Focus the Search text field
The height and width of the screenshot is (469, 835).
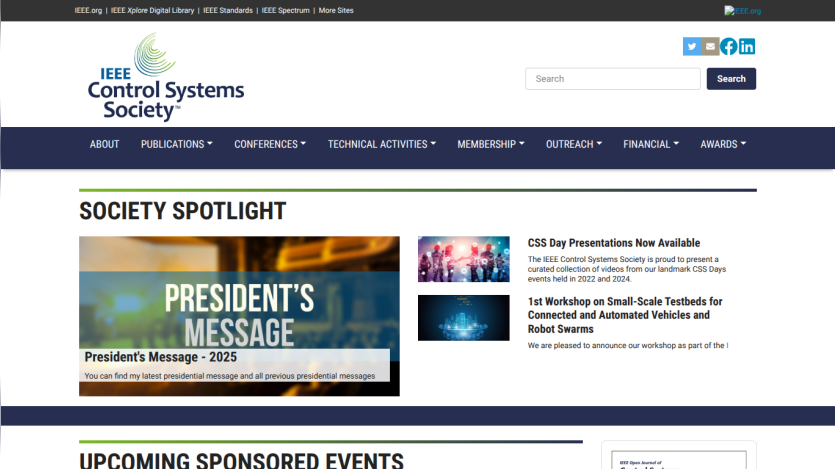click(x=612, y=79)
